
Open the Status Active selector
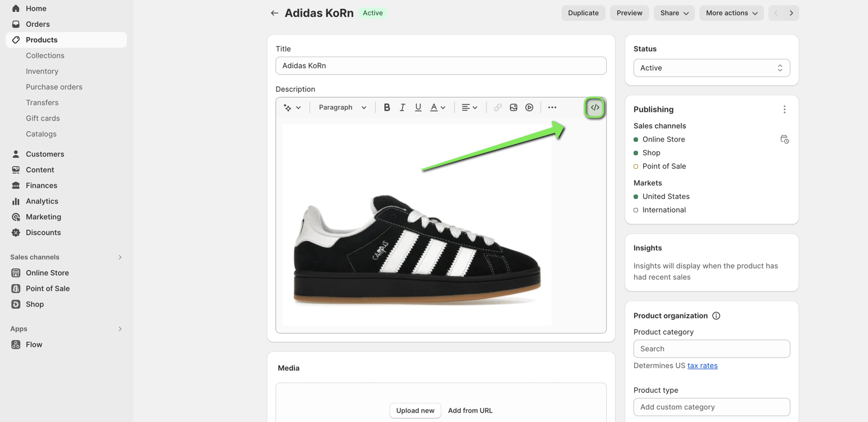712,68
